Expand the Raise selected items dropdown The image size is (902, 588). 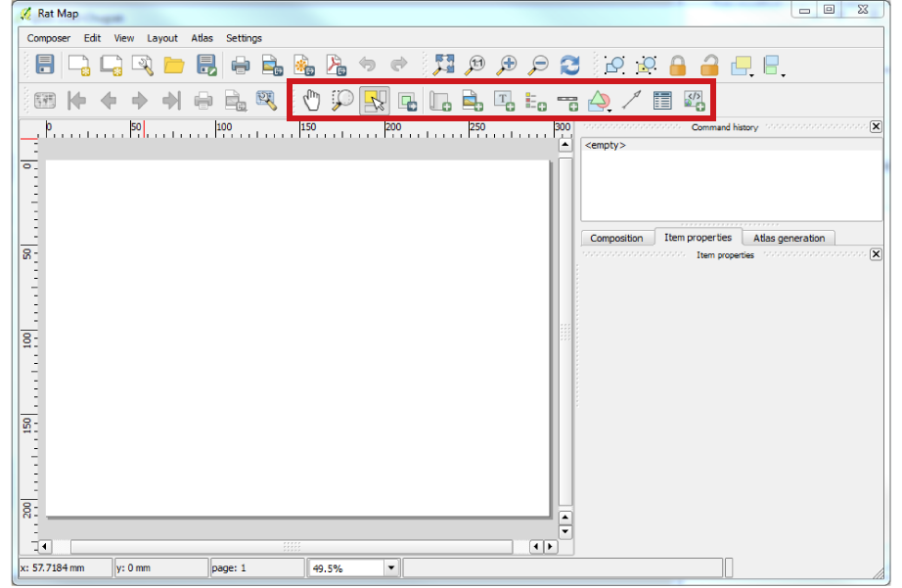[752, 73]
